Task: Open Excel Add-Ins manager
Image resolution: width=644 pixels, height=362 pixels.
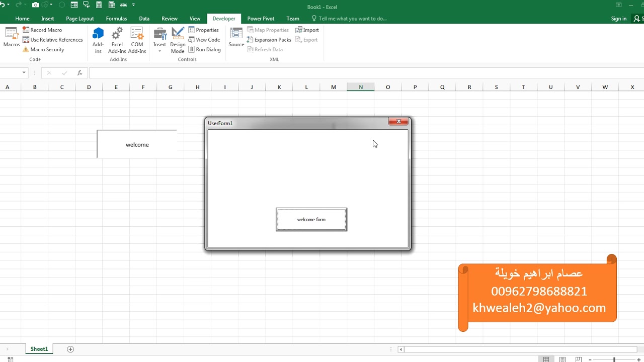Action: tap(117, 40)
